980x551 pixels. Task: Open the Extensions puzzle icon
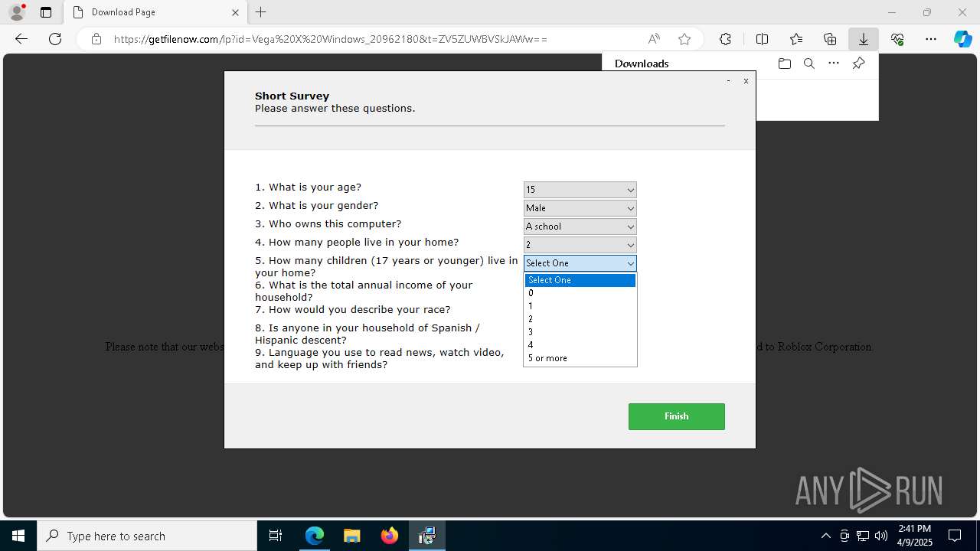[725, 39]
